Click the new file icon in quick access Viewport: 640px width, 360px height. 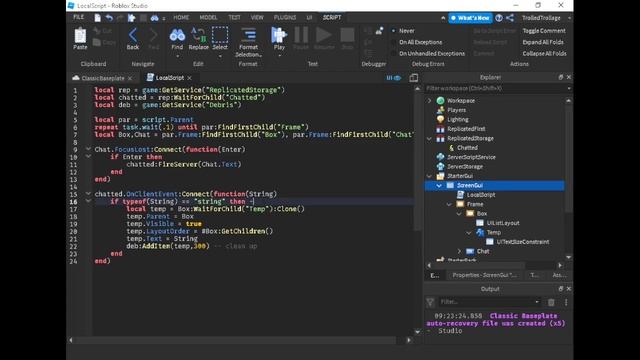pyautogui.click(x=98, y=18)
